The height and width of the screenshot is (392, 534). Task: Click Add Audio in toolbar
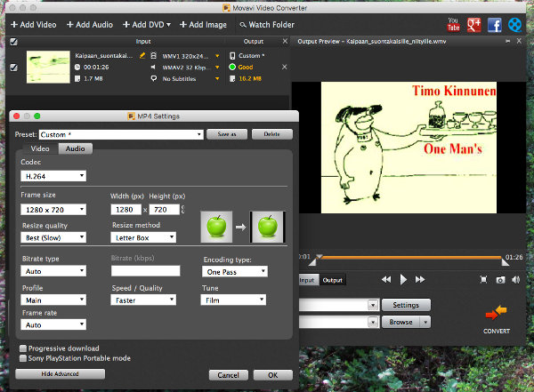click(x=90, y=25)
